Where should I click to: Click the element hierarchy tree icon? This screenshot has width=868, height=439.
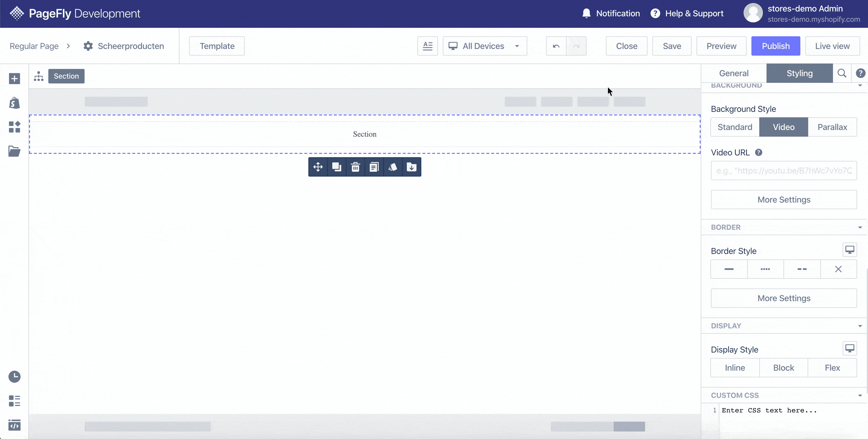39,76
